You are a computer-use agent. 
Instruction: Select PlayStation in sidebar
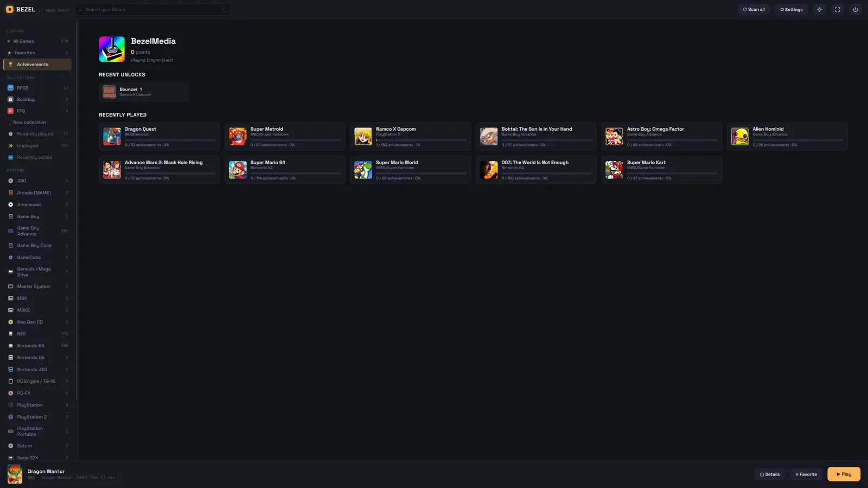tap(37, 405)
